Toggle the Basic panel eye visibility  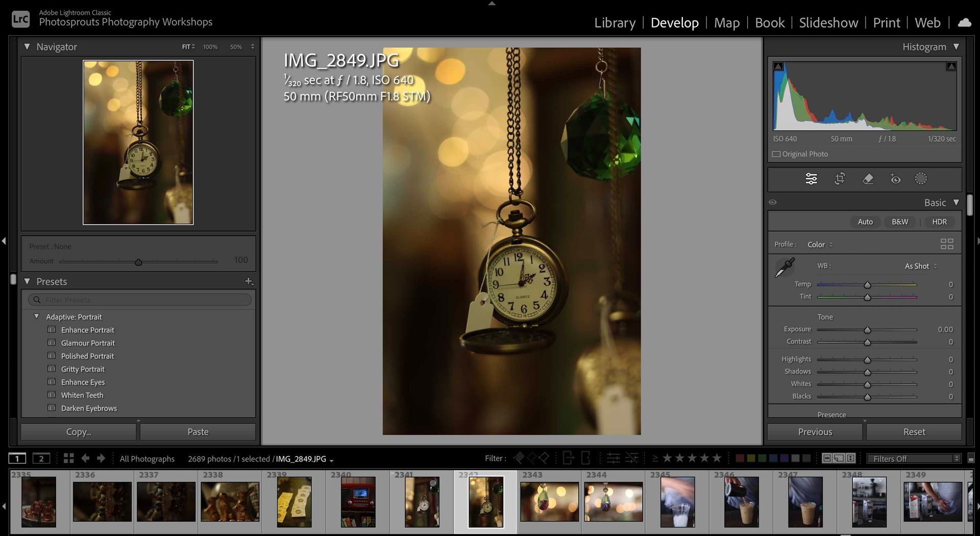(773, 203)
